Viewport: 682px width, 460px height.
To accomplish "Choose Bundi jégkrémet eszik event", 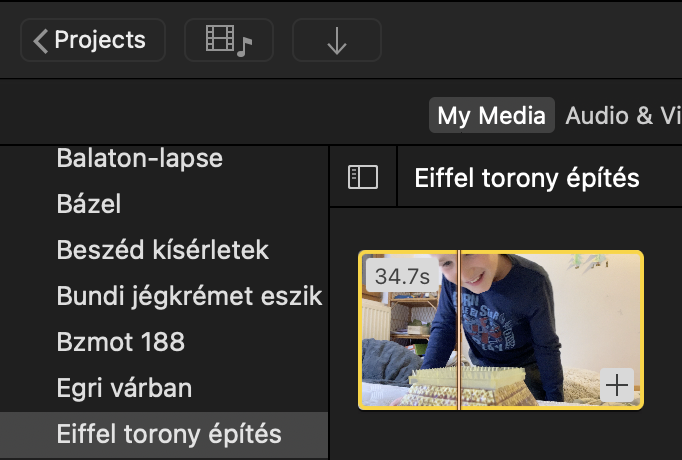I will 188,296.
